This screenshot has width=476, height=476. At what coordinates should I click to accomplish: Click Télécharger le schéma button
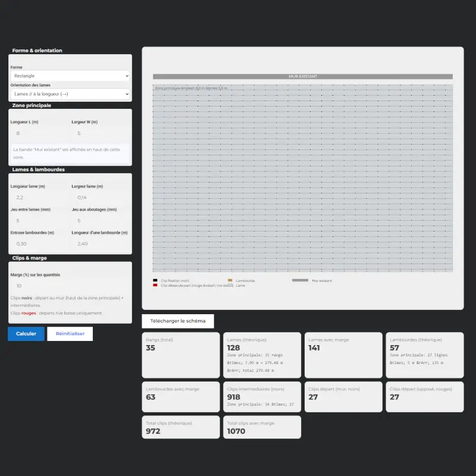[178, 321]
